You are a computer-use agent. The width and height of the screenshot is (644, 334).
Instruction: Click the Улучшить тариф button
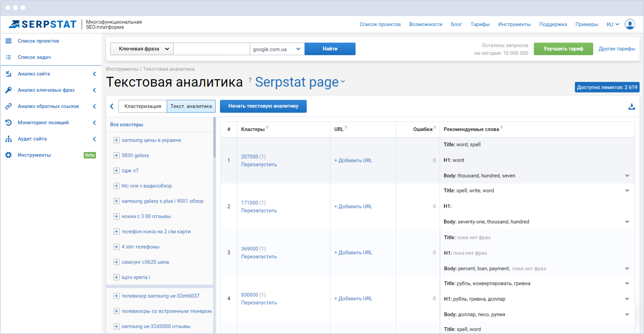pyautogui.click(x=563, y=49)
